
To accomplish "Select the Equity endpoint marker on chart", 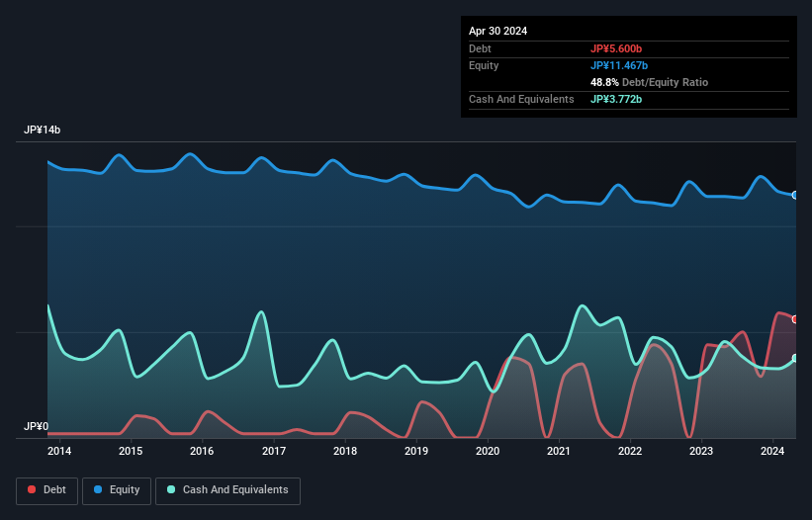I will point(795,195).
